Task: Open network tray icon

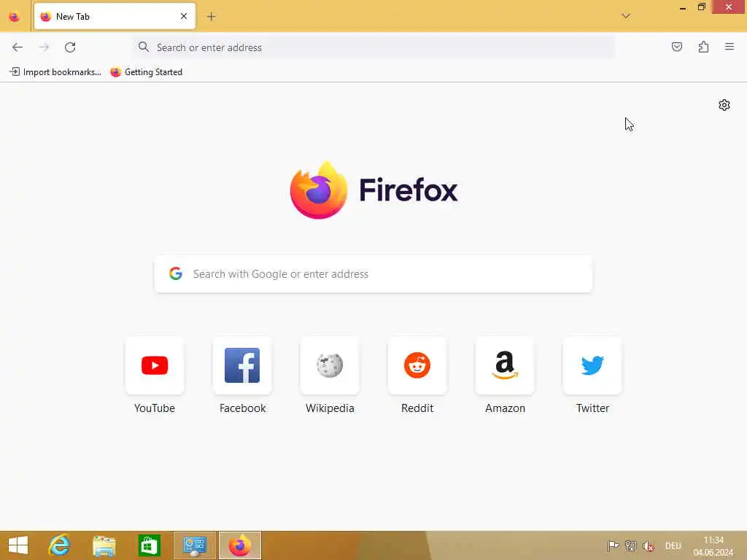Action: pos(631,545)
